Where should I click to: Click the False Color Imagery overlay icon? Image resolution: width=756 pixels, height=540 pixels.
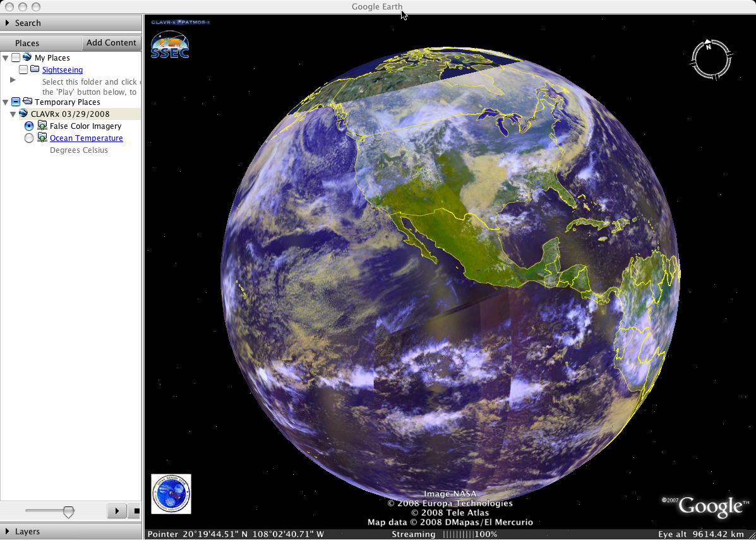(x=42, y=126)
